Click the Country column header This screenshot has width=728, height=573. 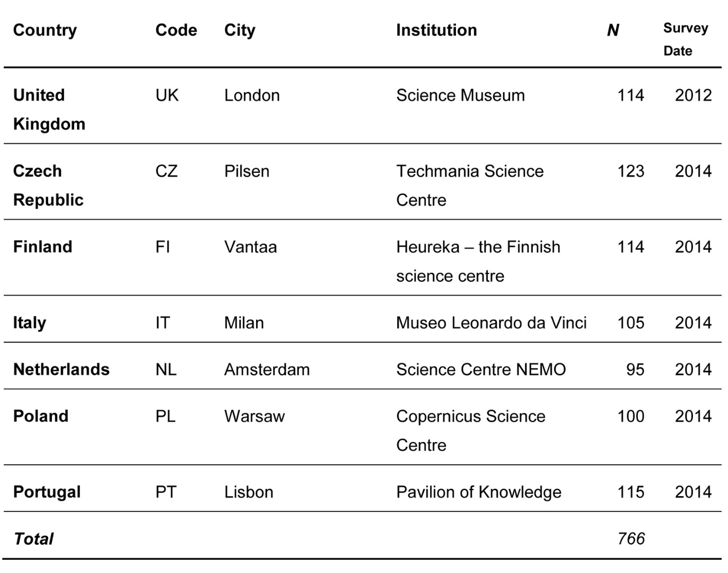coord(45,30)
